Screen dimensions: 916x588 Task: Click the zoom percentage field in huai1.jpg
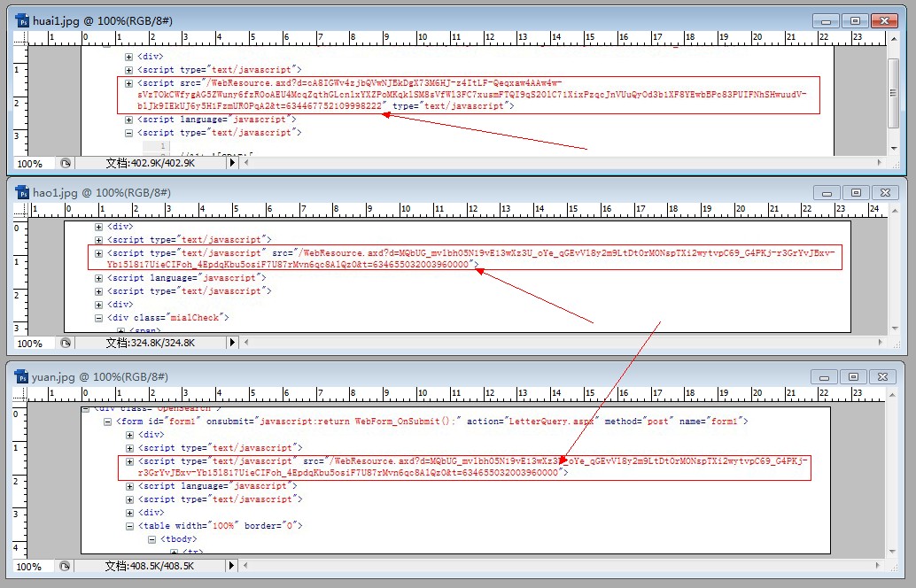(x=30, y=164)
